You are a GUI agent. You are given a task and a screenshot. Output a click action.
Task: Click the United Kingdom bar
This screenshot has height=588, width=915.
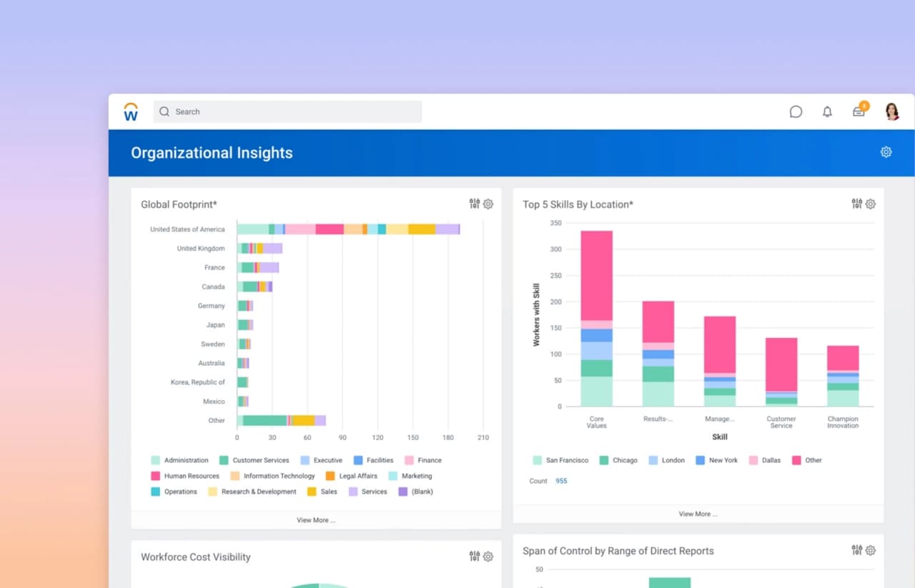259,248
